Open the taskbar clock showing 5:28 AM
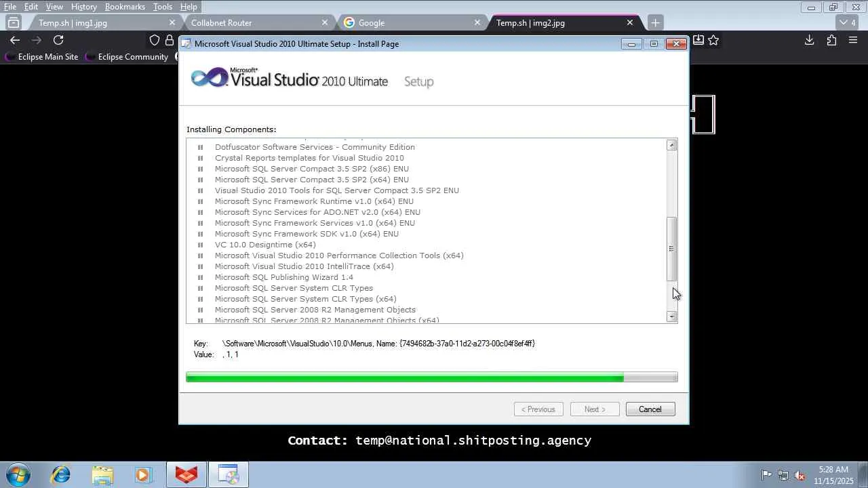The width and height of the screenshot is (868, 488). coord(833,475)
